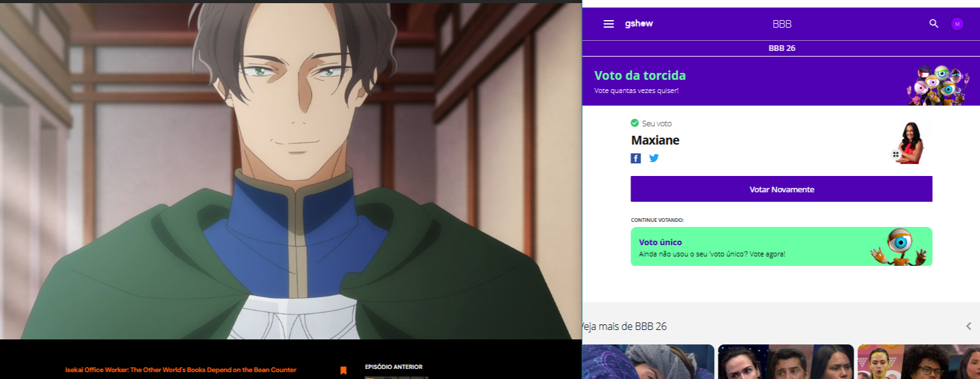Viewport: 980px width, 379px height.
Task: Open second Veja mais BBB 26 thumbnail
Action: click(x=786, y=361)
